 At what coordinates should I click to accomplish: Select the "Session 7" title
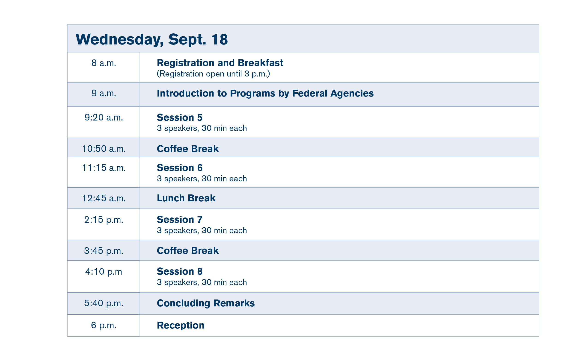point(179,220)
